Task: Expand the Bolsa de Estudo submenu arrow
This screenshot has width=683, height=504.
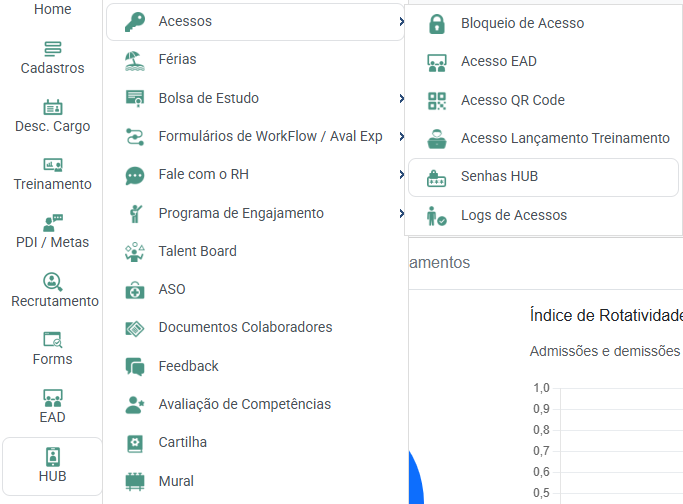Action: tap(400, 98)
